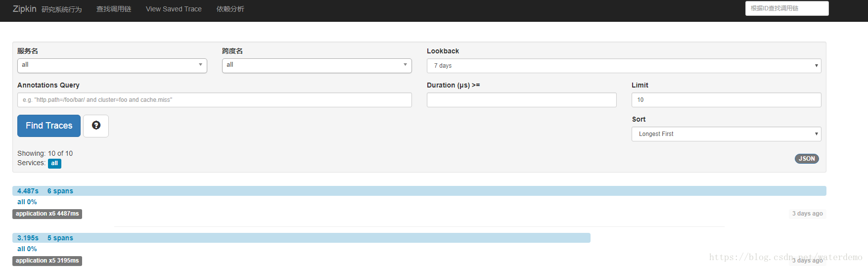Click 'all 0%' under the 3.195s trace
This screenshot has height=267, width=868.
coord(27,249)
